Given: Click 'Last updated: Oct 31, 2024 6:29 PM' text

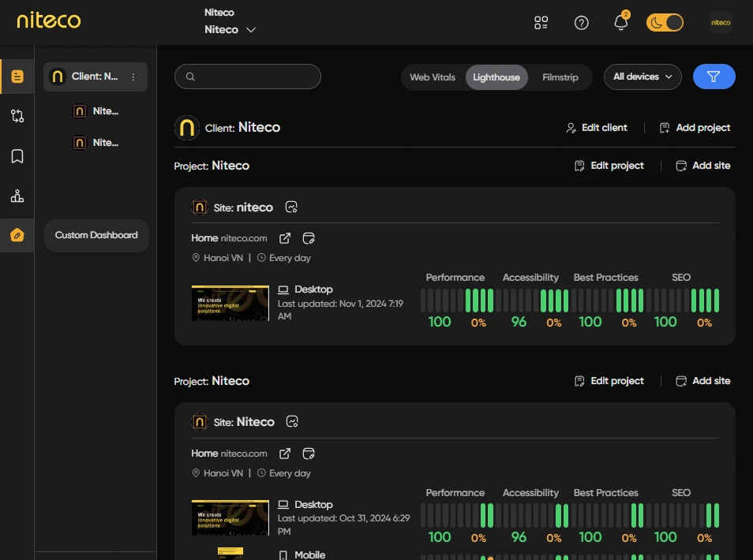Looking at the screenshot, I should click(343, 525).
